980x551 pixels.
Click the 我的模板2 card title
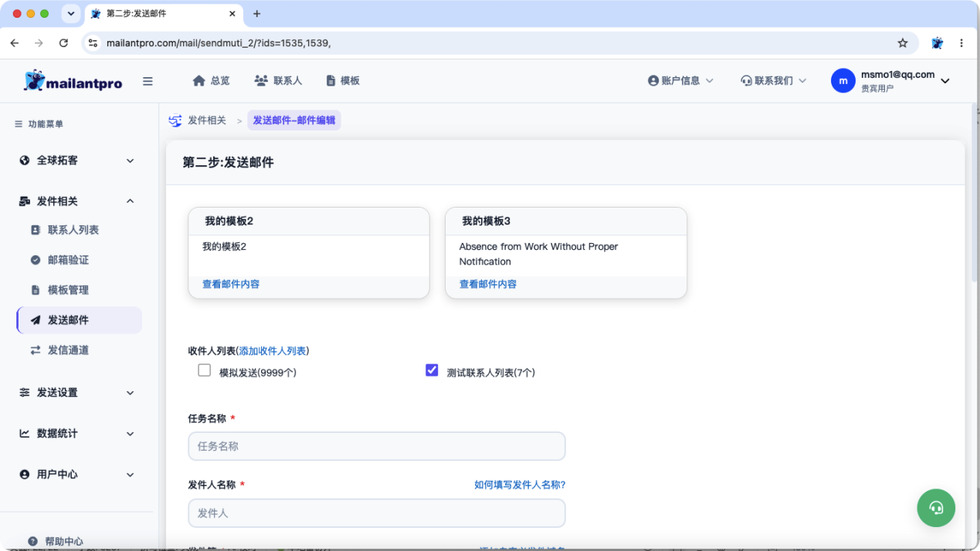tap(229, 221)
